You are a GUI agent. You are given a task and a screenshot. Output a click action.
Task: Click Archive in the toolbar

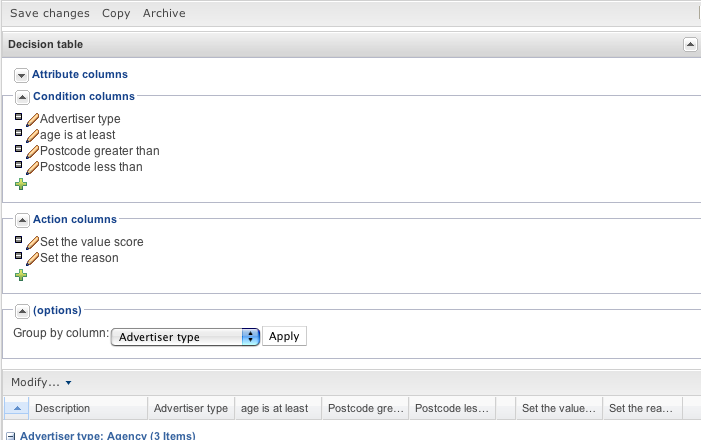click(x=164, y=13)
